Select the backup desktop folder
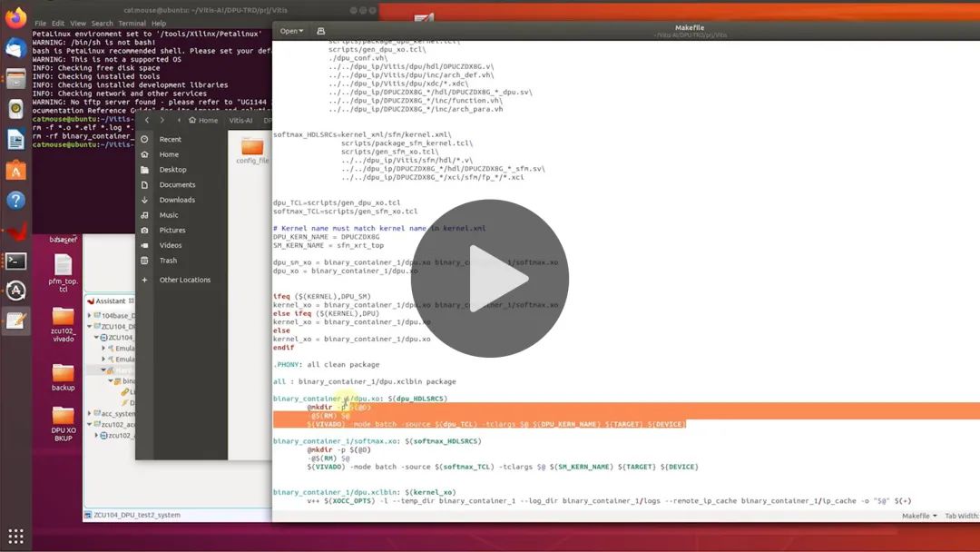 pyautogui.click(x=64, y=377)
